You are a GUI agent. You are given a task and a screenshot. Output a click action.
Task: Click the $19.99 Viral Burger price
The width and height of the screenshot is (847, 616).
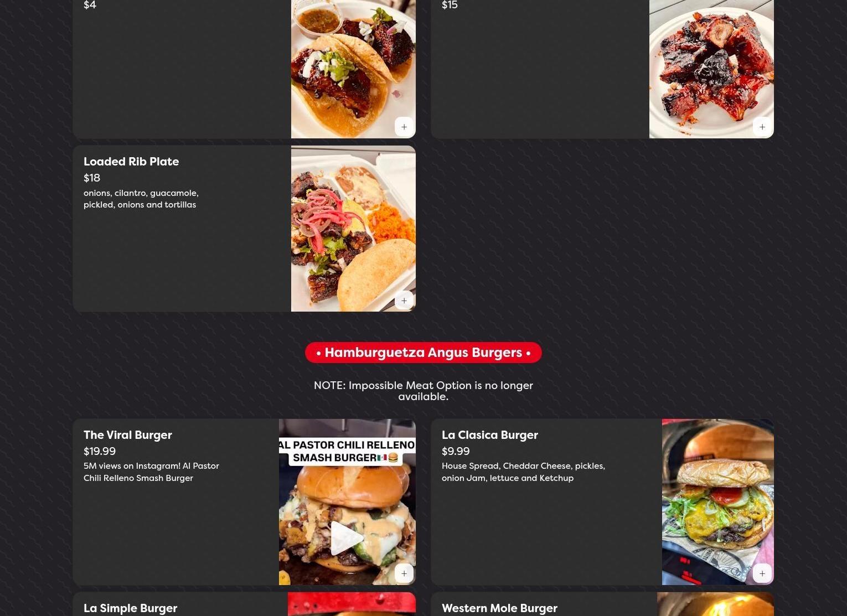100,452
